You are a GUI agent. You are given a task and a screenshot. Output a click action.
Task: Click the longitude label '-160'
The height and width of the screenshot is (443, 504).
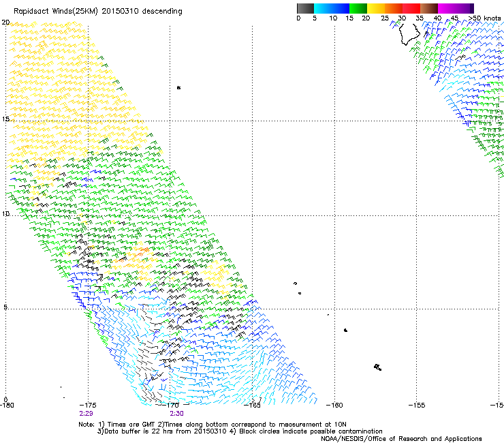click(x=334, y=406)
